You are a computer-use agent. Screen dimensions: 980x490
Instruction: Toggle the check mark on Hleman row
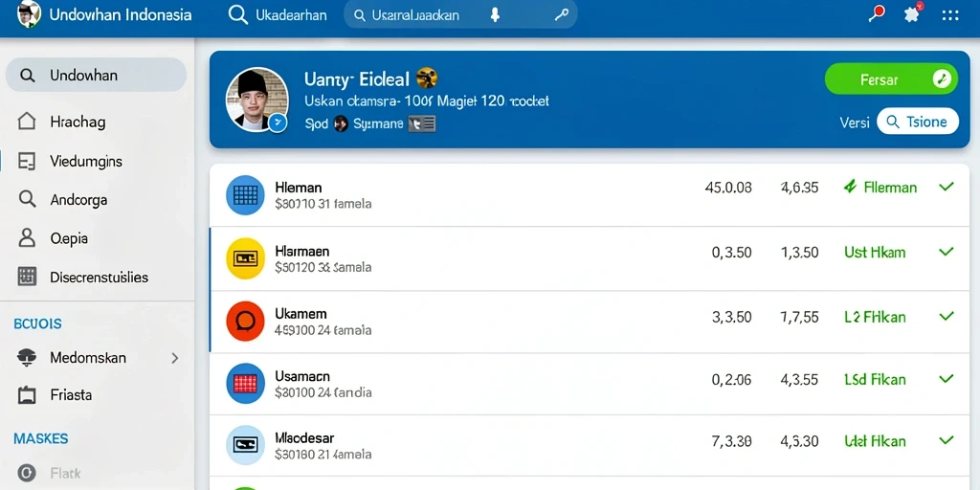click(947, 187)
